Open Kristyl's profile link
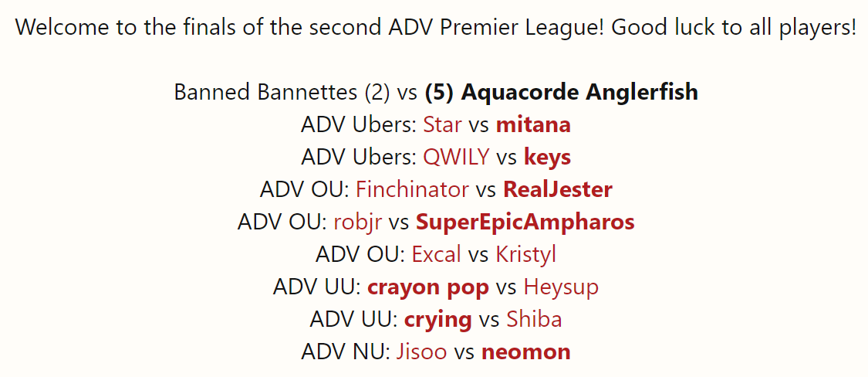 pos(526,256)
